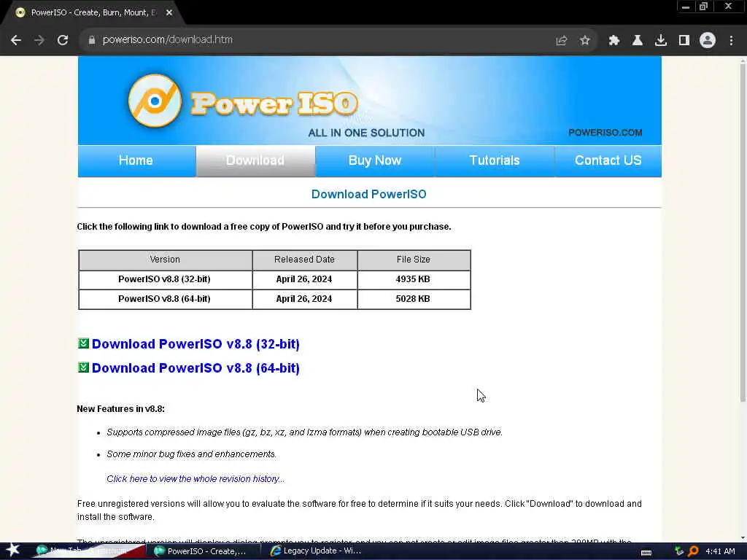
Task: Switch to New Tab taskbar window
Action: coord(88,551)
